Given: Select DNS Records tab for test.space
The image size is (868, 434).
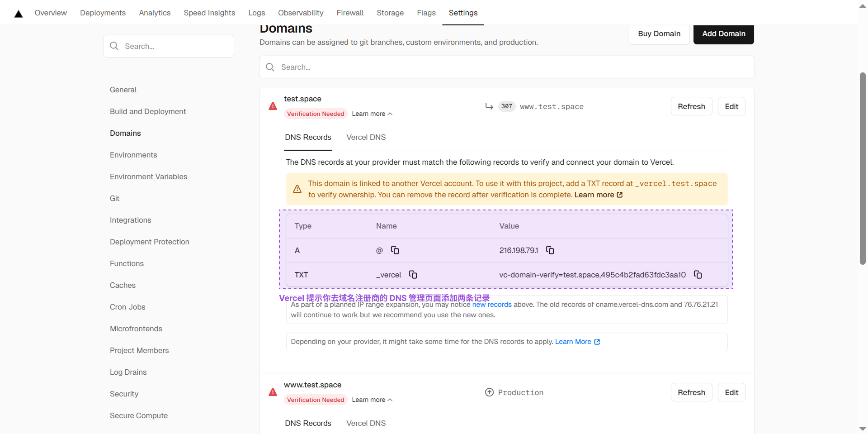Looking at the screenshot, I should 308,137.
